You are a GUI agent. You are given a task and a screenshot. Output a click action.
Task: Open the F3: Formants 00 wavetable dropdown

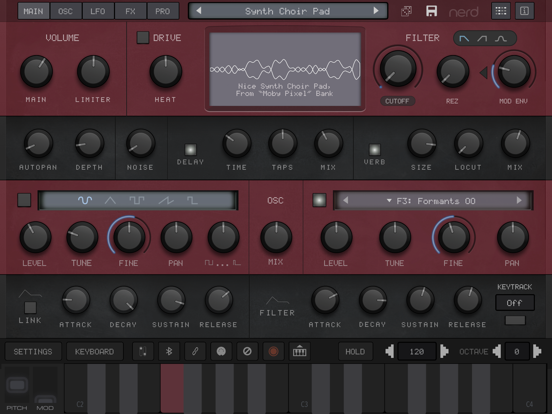point(432,201)
